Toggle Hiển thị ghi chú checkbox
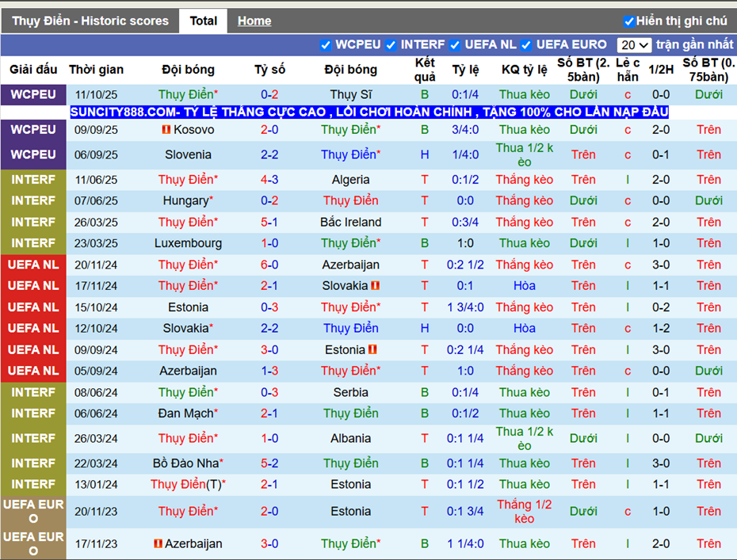This screenshot has width=737, height=560. 628,21
